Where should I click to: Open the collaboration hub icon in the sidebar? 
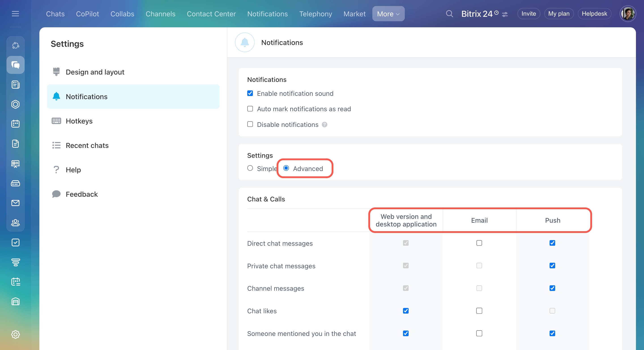(x=15, y=45)
